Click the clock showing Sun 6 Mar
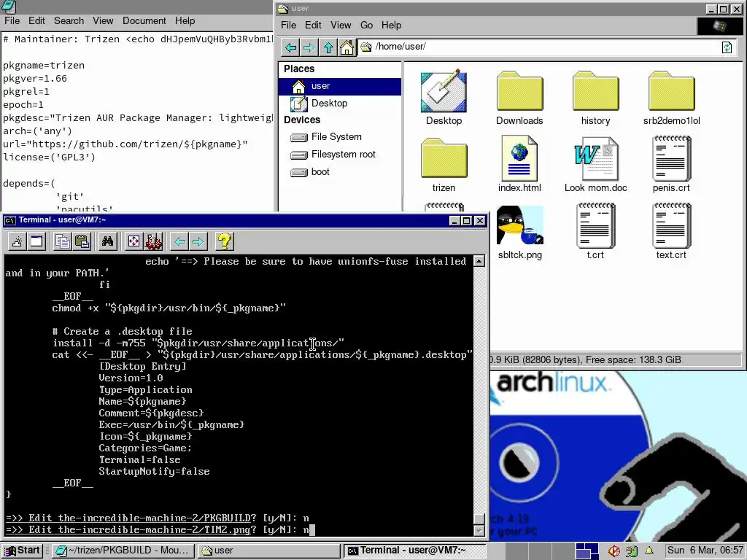This screenshot has height=560, width=747. [x=705, y=551]
